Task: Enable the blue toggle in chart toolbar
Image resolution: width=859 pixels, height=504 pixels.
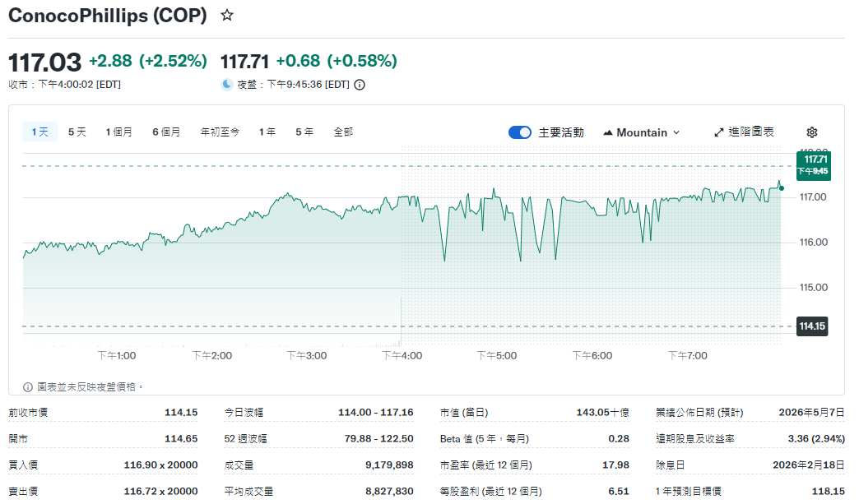Action: 519,132
